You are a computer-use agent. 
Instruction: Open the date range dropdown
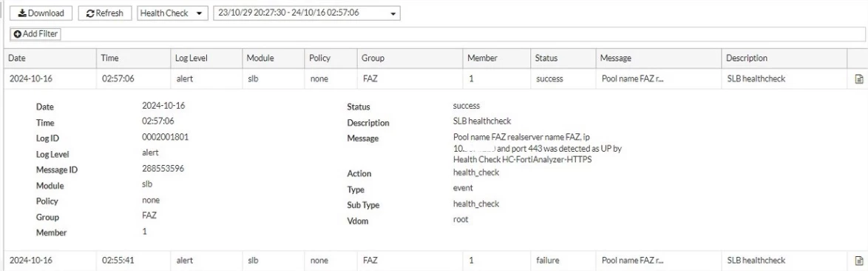tap(307, 13)
